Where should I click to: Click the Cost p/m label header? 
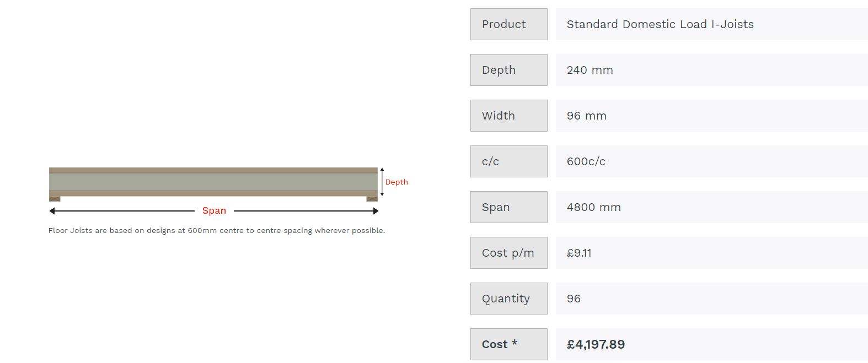click(507, 253)
